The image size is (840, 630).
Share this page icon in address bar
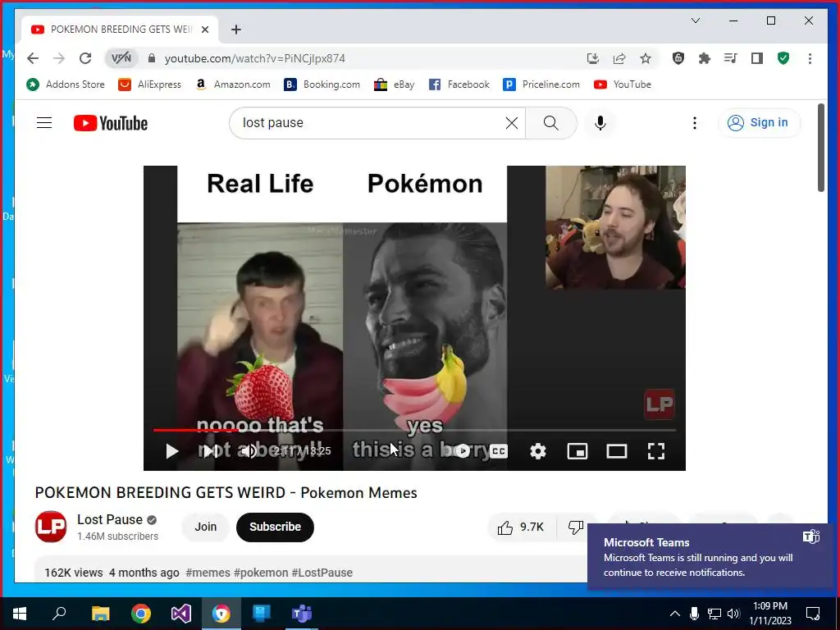point(619,58)
